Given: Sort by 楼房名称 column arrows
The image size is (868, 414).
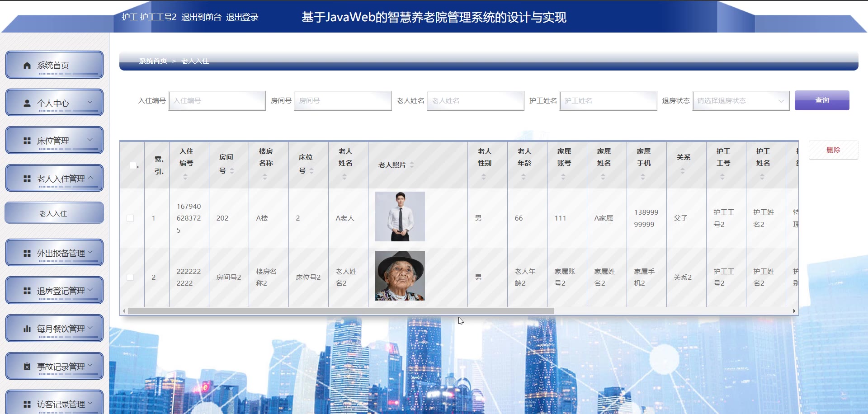Looking at the screenshot, I should (265, 177).
